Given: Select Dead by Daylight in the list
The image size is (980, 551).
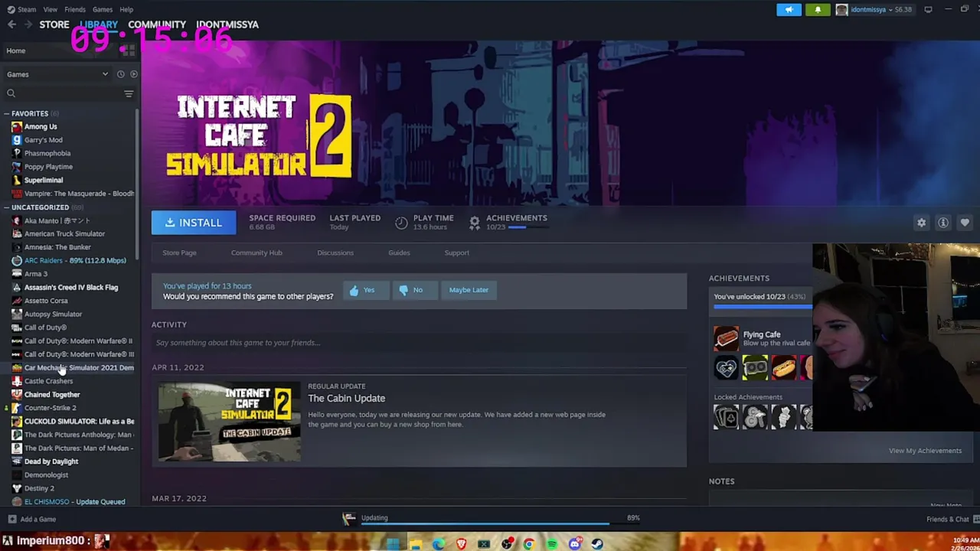Looking at the screenshot, I should click(x=51, y=461).
